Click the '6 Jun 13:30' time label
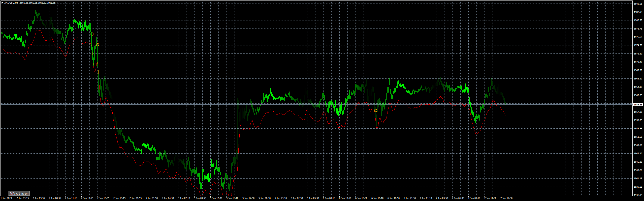Screen dimensions: 644x201 tap(361, 198)
